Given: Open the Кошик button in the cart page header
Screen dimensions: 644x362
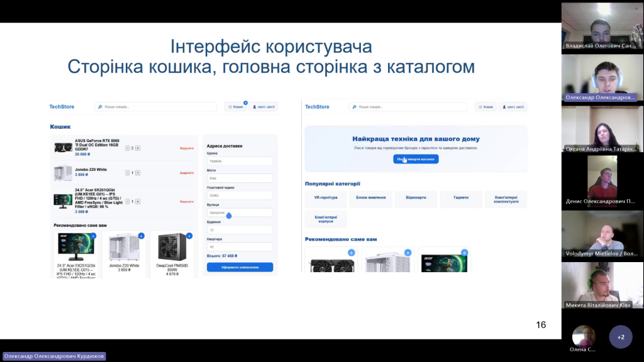Looking at the screenshot, I should tap(236, 107).
